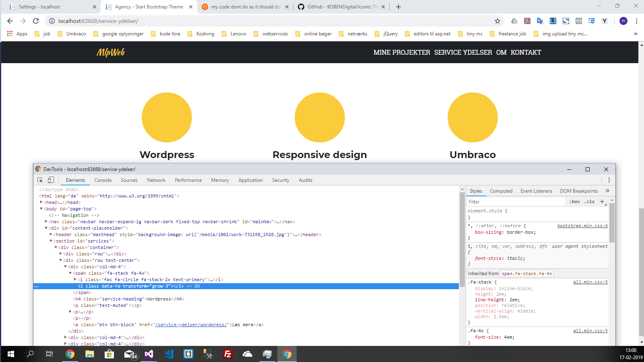Collapse the span fa-stack fa-4x node
Viewport: 644px width, 362px height.
[x=70, y=273]
